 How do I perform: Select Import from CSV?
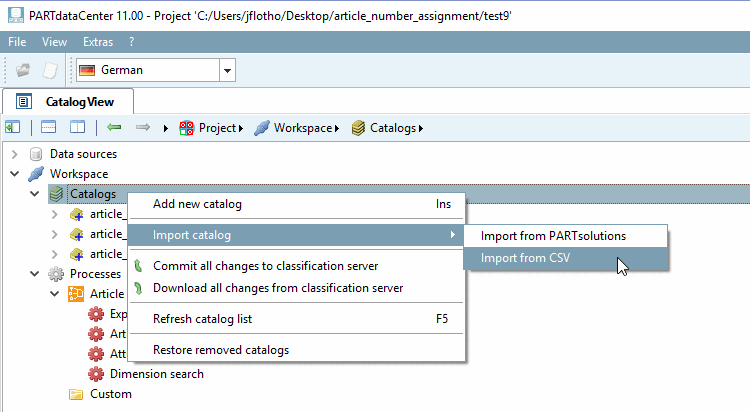pos(526,258)
